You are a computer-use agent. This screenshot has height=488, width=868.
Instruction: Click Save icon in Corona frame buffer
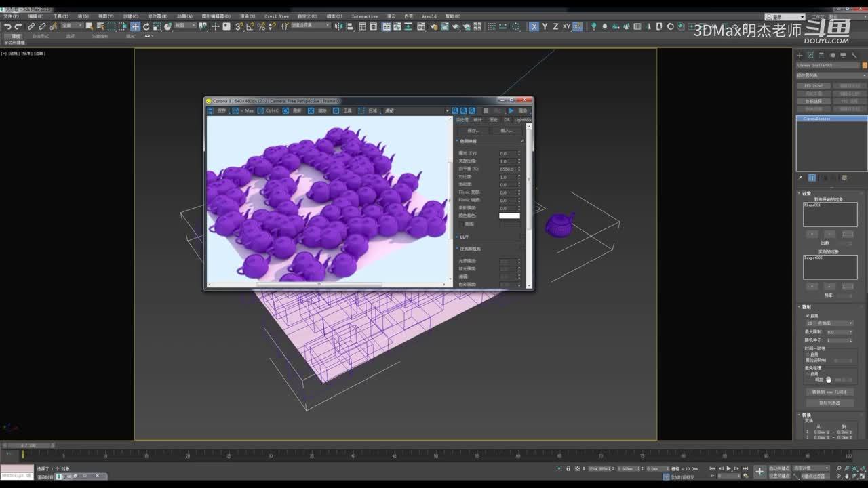point(211,110)
